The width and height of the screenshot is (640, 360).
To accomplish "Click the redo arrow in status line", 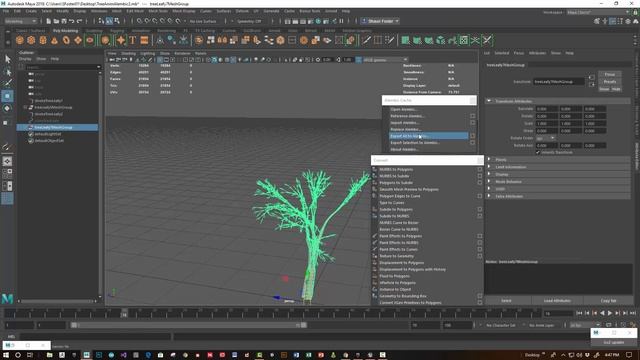I will click(x=80, y=21).
